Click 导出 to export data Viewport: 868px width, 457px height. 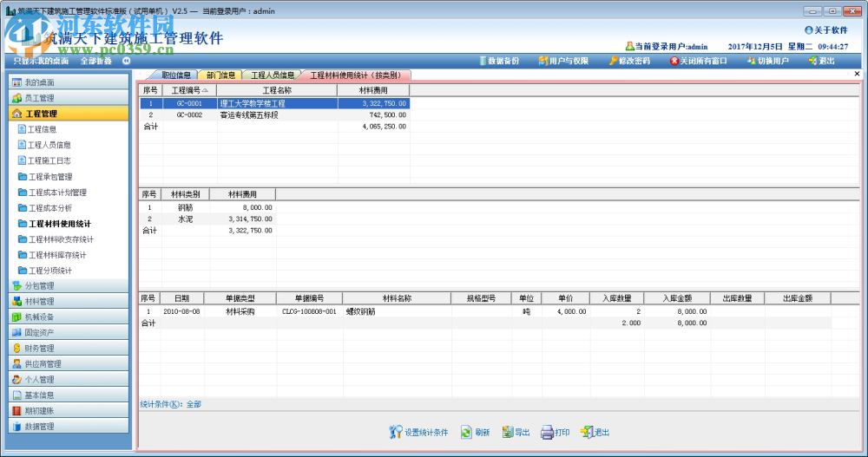(516, 432)
